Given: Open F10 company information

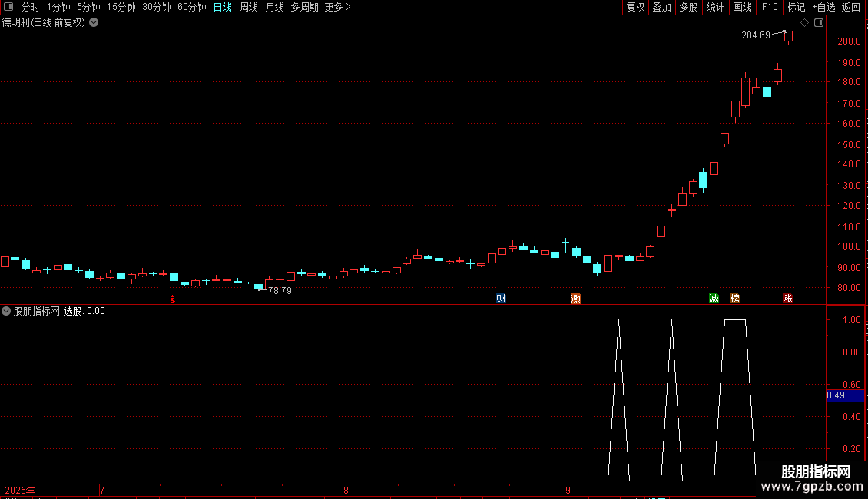Looking at the screenshot, I should coord(770,7).
